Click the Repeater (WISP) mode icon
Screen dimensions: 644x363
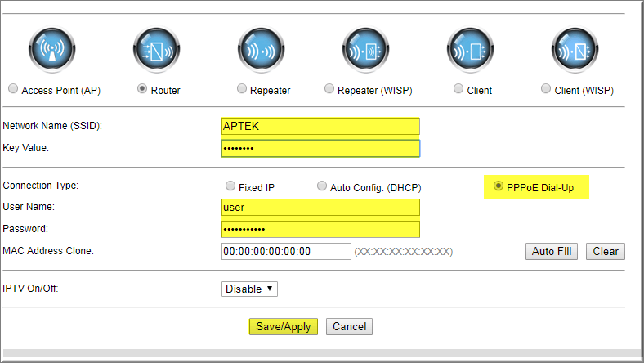365,51
